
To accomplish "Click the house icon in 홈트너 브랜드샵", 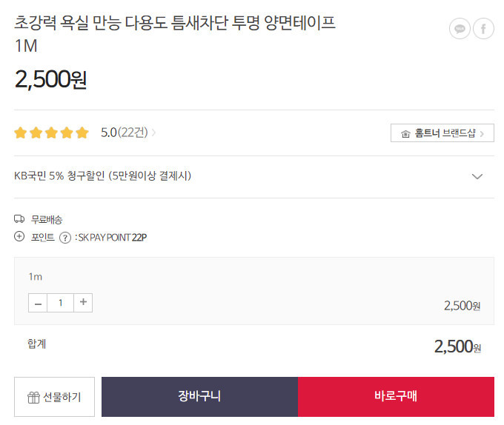I will [405, 133].
